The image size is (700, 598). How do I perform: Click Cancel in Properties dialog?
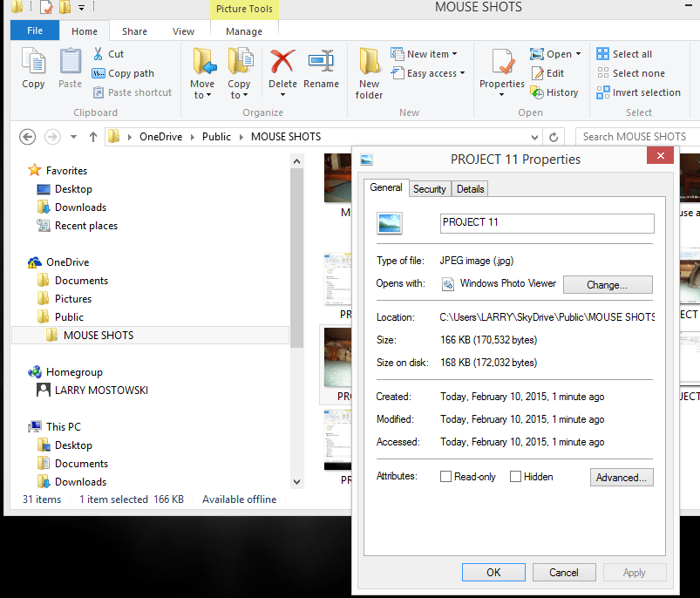tap(564, 572)
